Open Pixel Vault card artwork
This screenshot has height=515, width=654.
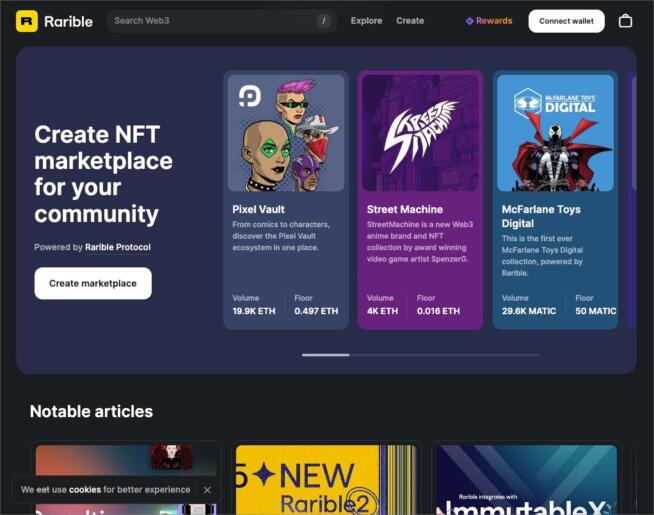(286, 133)
